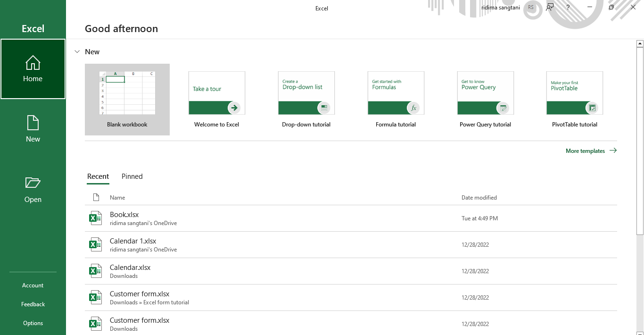Open the Welcome to Excel tour template
The height and width of the screenshot is (335, 644).
click(x=217, y=100)
